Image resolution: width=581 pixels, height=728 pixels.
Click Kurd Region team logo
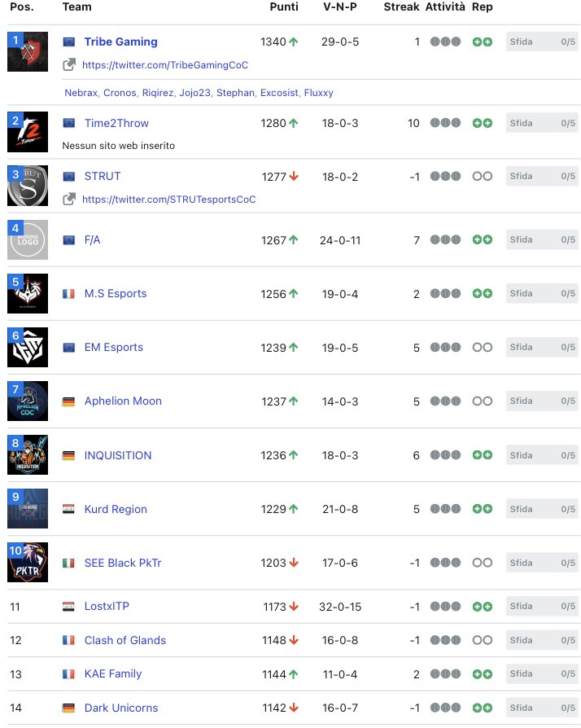click(x=28, y=509)
